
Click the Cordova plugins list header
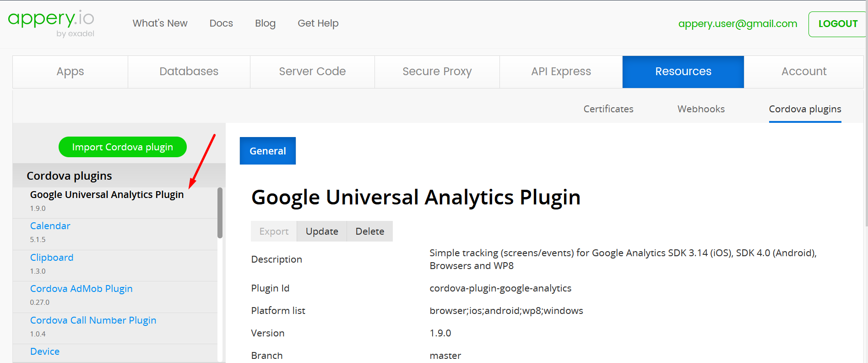(119, 176)
